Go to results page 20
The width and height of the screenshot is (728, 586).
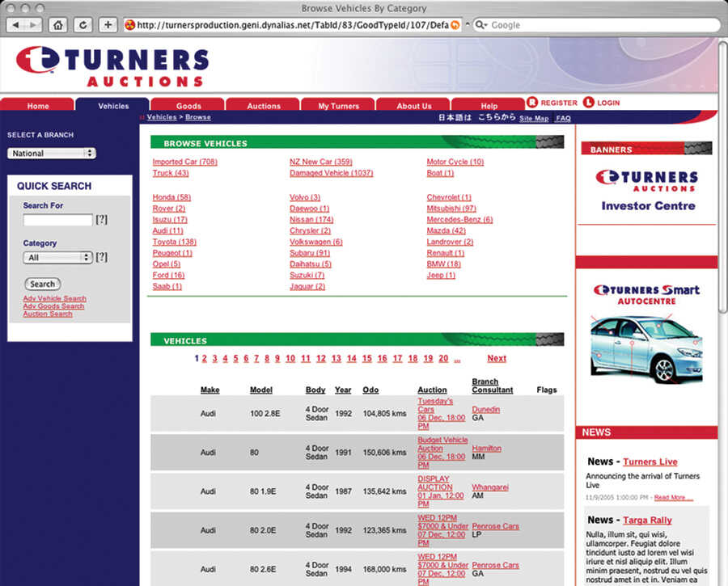443,358
